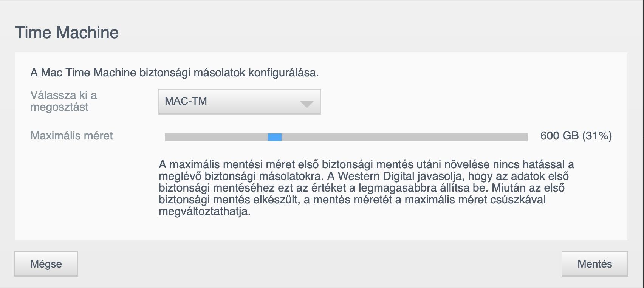Click the Time Machine heading
Viewport: 644px width, 288px height.
point(67,33)
